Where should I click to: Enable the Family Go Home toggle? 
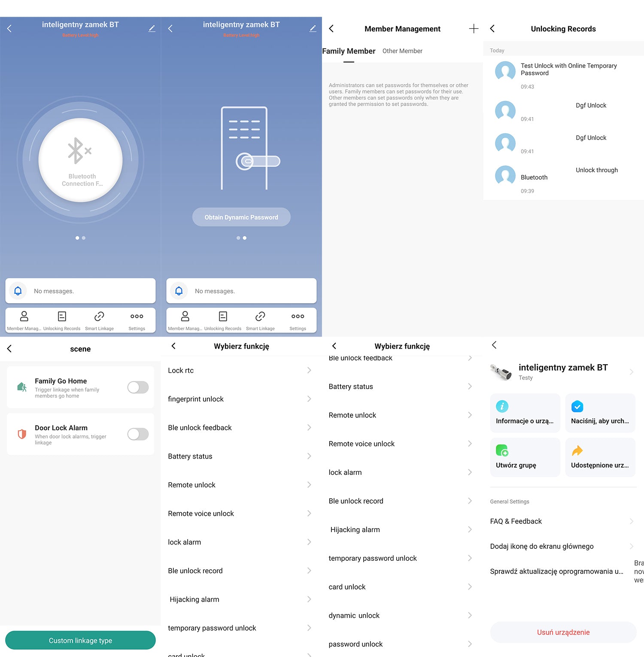pyautogui.click(x=138, y=387)
